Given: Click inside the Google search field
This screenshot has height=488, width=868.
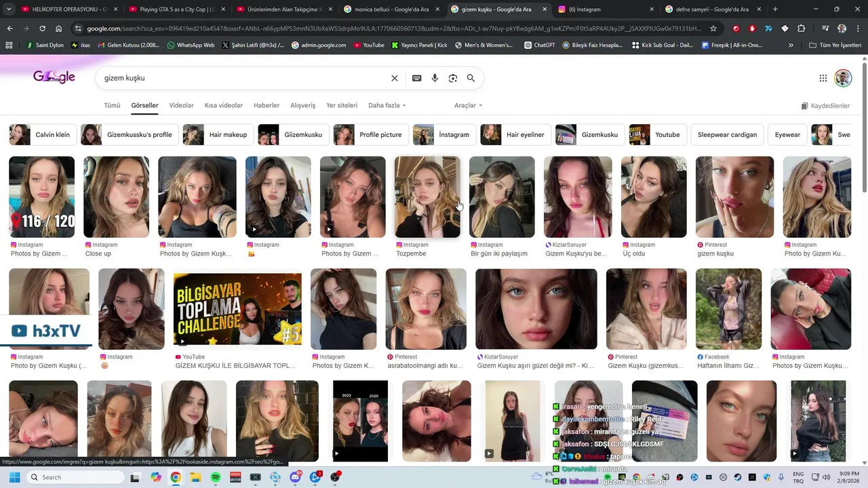Looking at the screenshot, I should point(244,78).
